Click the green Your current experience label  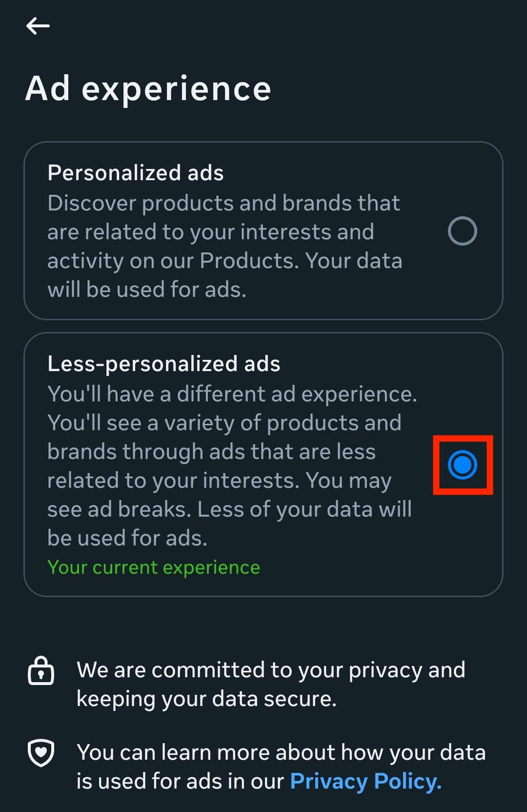(154, 567)
